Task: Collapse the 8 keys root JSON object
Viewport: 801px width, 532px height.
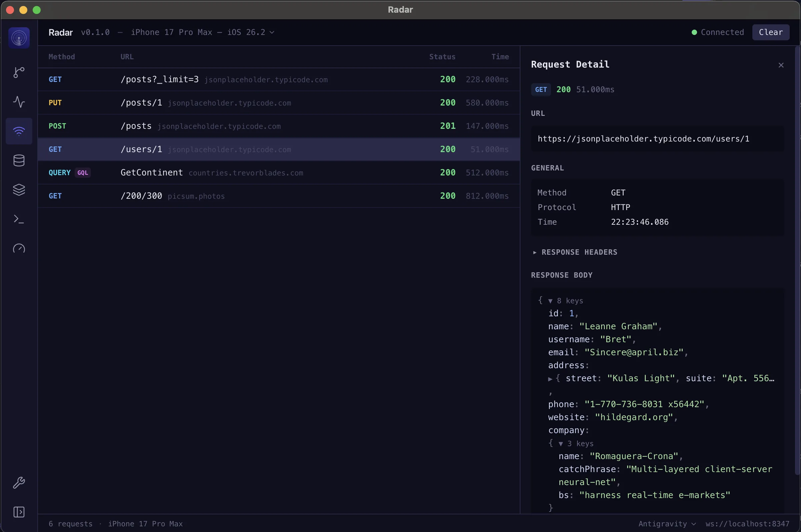Action: [550, 301]
